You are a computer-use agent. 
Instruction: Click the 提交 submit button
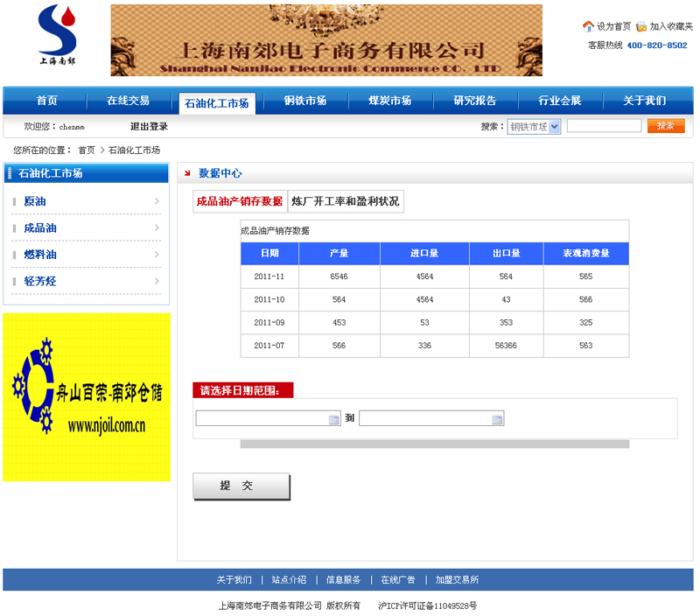[x=241, y=486]
